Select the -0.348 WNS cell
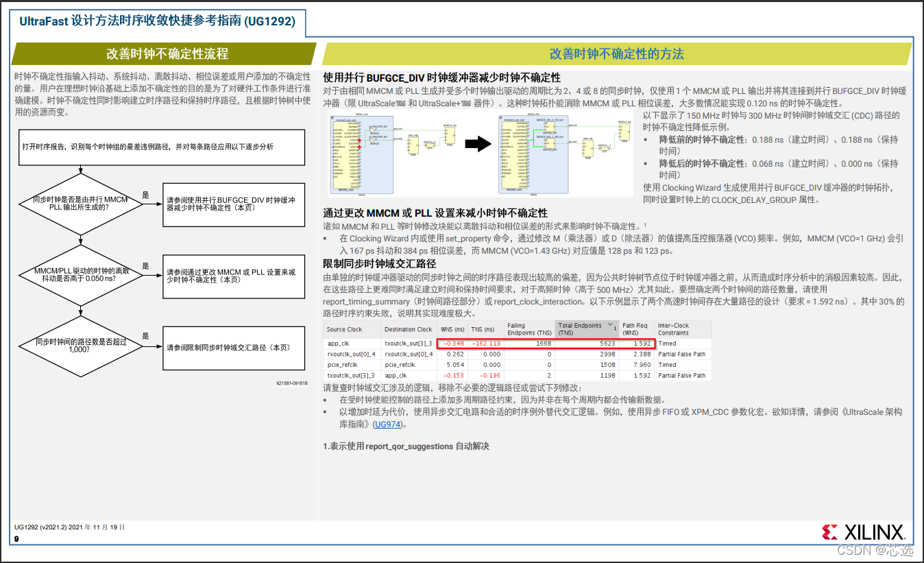This screenshot has height=563, width=924. [x=454, y=344]
